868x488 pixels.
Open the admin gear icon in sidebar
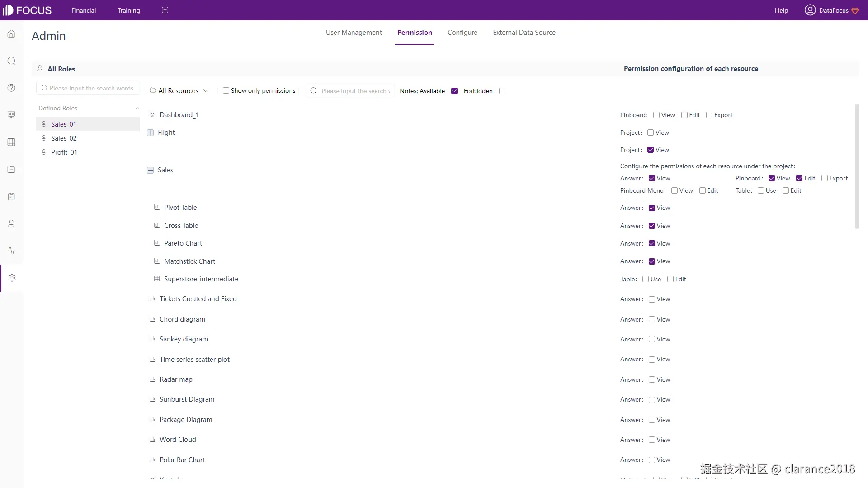(12, 278)
